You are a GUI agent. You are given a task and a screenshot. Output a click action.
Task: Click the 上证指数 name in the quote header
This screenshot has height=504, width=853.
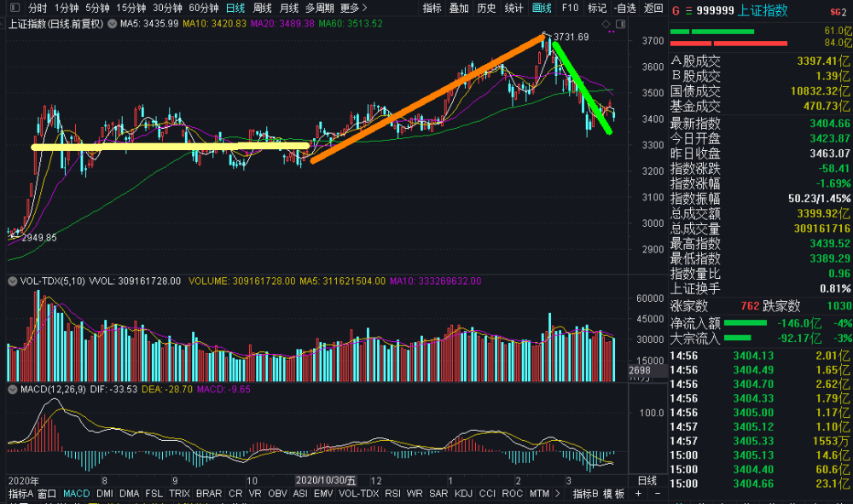coord(762,10)
